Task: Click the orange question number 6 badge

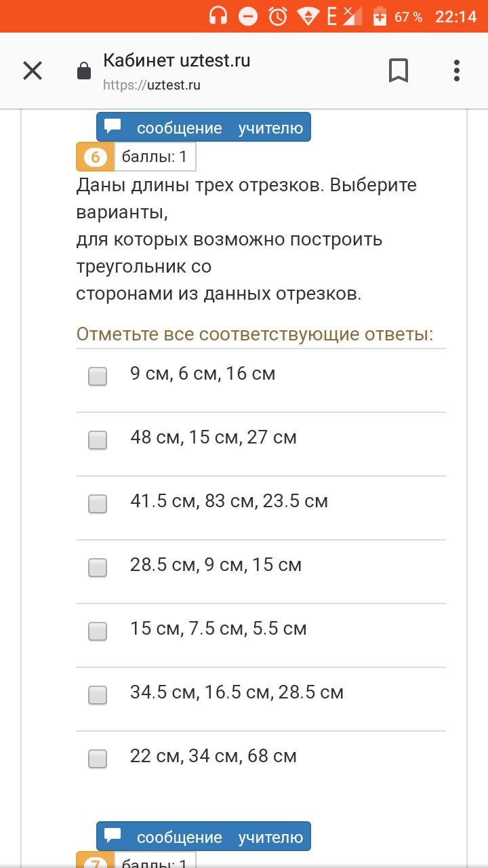Action: (x=95, y=157)
